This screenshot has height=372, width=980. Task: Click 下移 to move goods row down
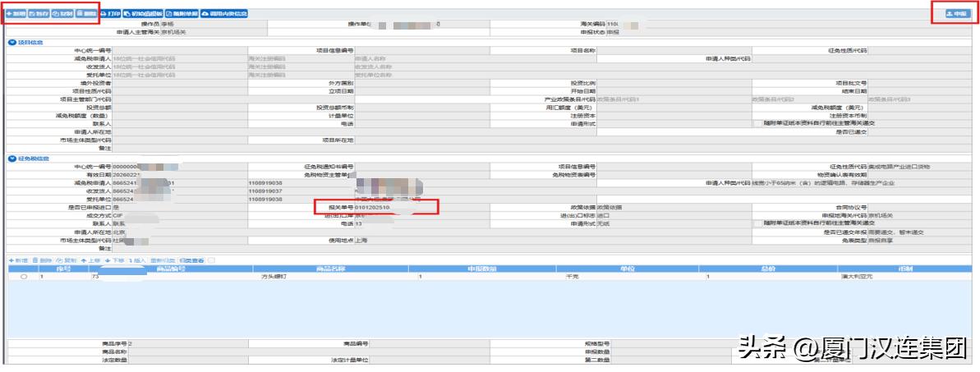(114, 260)
